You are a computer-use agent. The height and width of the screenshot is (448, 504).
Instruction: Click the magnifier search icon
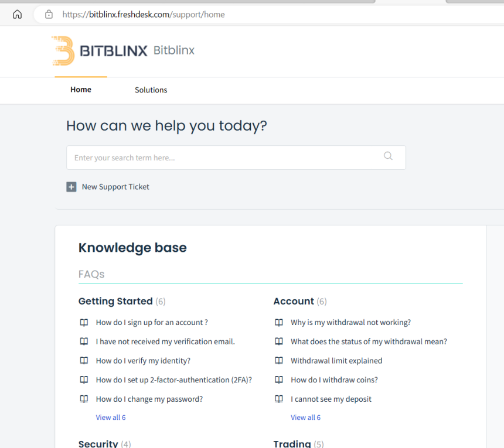point(388,156)
